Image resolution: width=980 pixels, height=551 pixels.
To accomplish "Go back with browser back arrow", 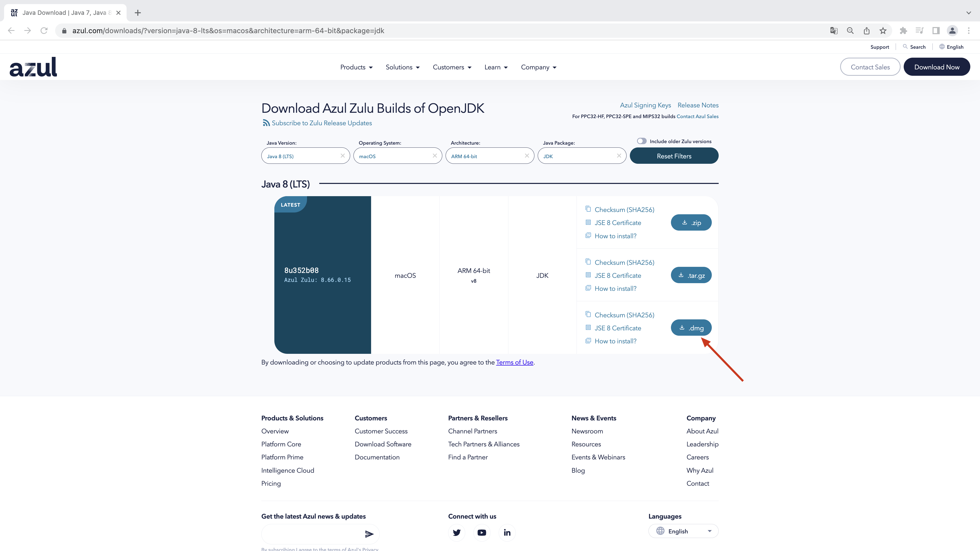I will pos(11,30).
